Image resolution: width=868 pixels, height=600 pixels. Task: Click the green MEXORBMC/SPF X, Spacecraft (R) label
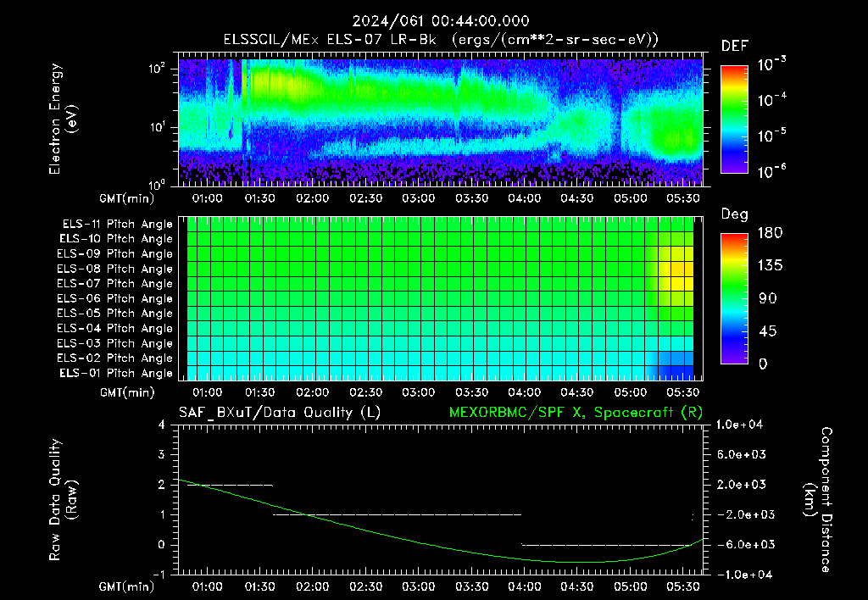(x=576, y=413)
